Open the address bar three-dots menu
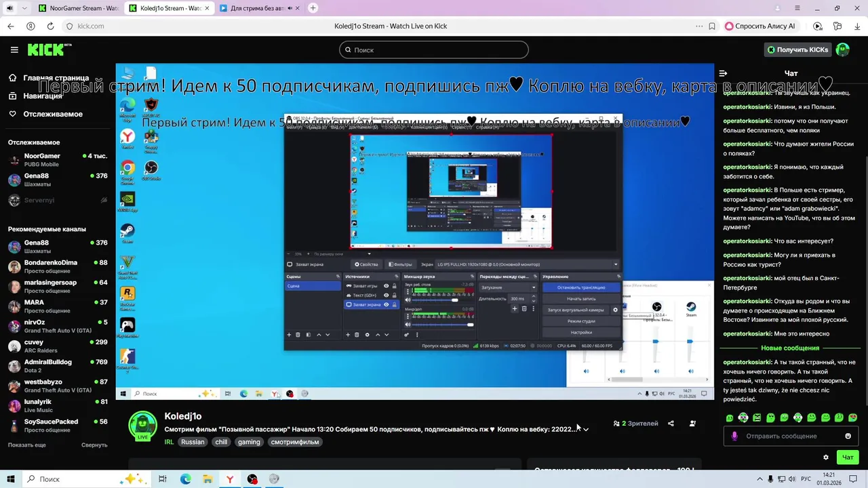Image resolution: width=868 pixels, height=488 pixels. [699, 26]
